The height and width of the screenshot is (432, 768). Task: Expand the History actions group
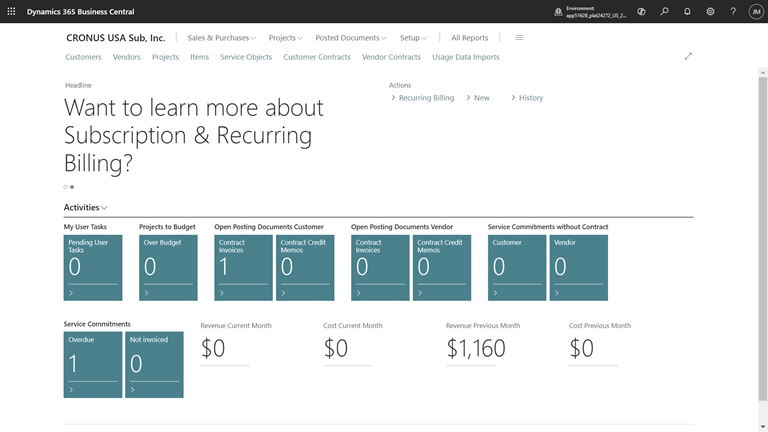[527, 98]
